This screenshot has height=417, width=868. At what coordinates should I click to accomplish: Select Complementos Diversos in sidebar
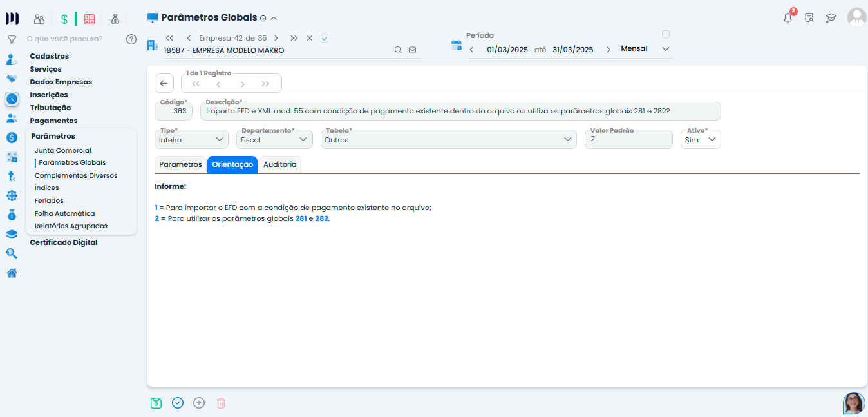coord(76,175)
